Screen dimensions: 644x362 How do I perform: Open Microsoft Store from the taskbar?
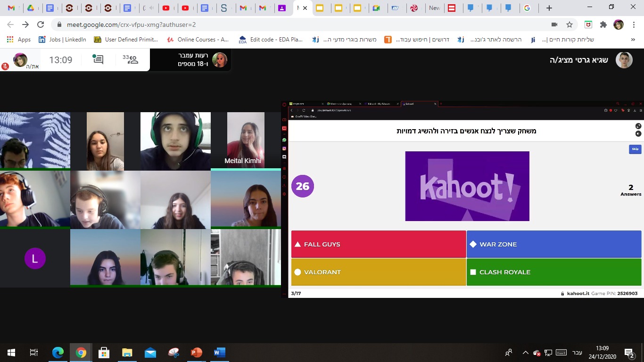click(x=104, y=352)
